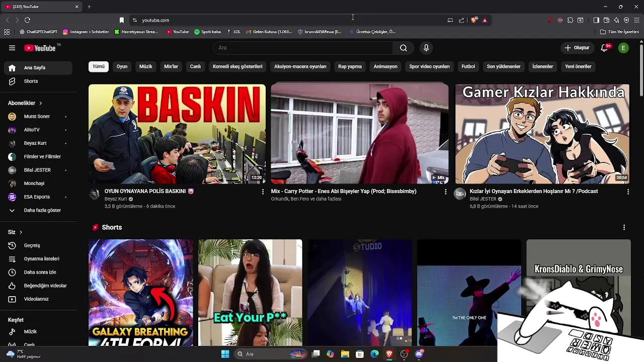Screen dimensions: 644x362
Task: Go to Ana Sayfa in sidebar
Action: point(38,67)
